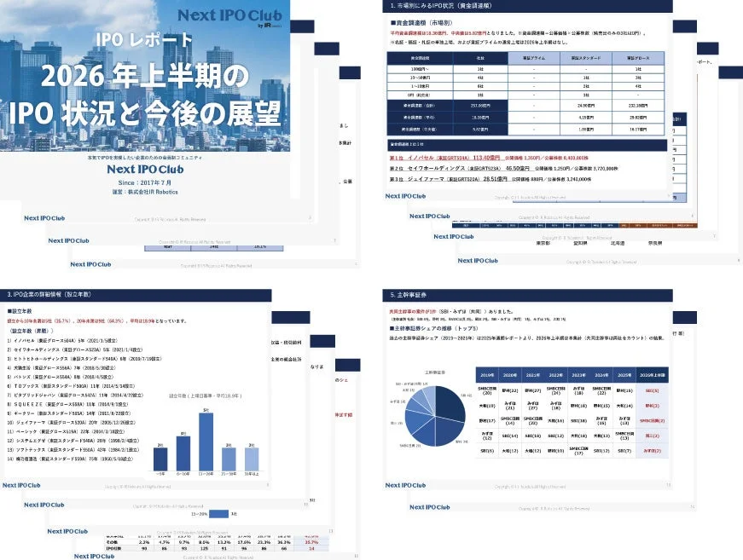Click the '資金調達額（平均）' row label
The height and width of the screenshot is (560, 743).
point(420,118)
